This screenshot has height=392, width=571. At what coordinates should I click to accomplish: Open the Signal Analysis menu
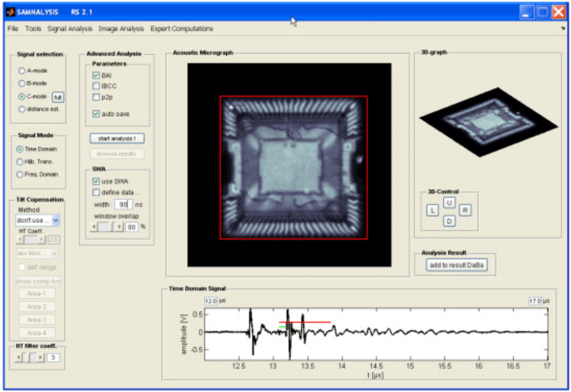click(x=70, y=28)
